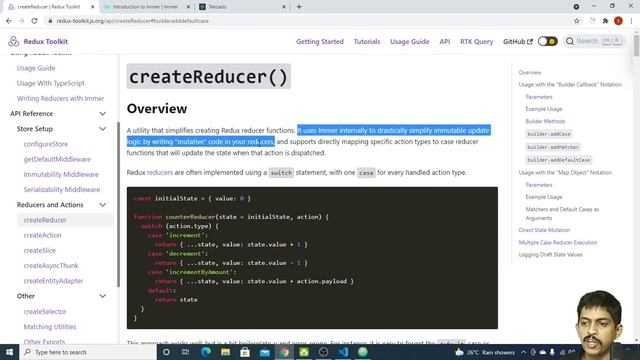Close the Telcasts tab

click(284, 7)
